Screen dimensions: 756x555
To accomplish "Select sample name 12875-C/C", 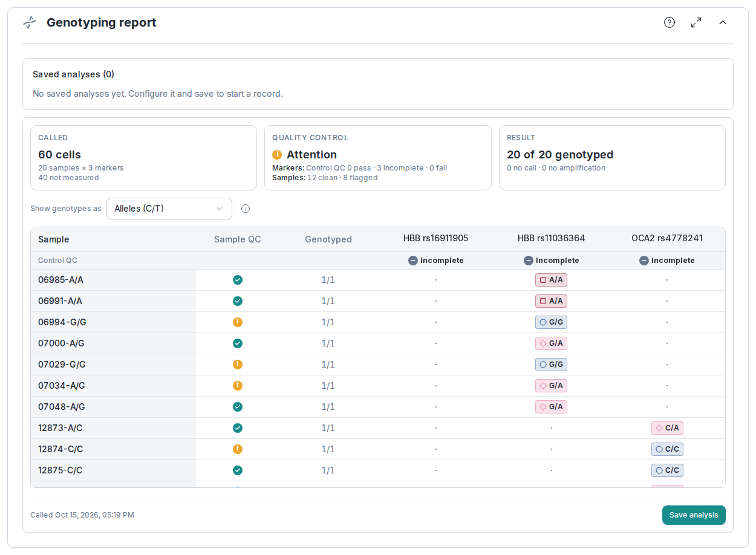I will pyautogui.click(x=60, y=470).
